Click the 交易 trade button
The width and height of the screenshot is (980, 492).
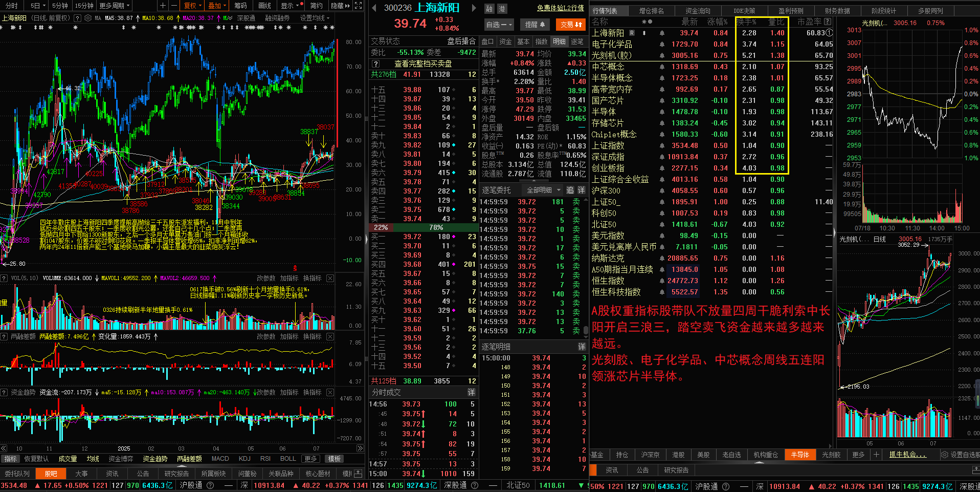[571, 25]
